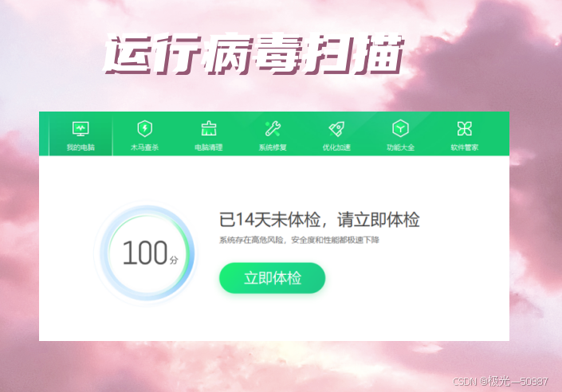Click the monitor icon for 我的电脑
This screenshot has height=392, width=562.
pos(81,129)
